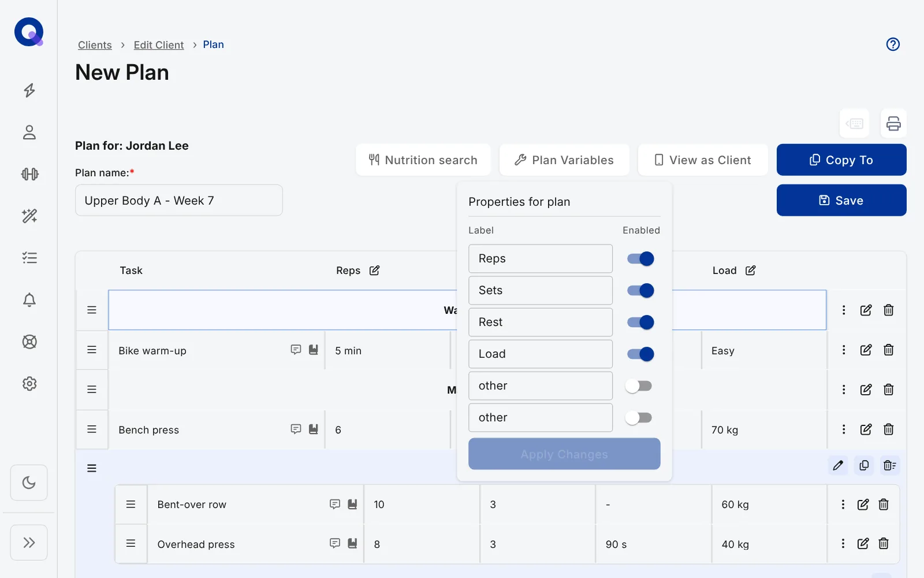Open the lightning bolt quick actions sidebar icon
This screenshot has width=924, height=578.
29,90
